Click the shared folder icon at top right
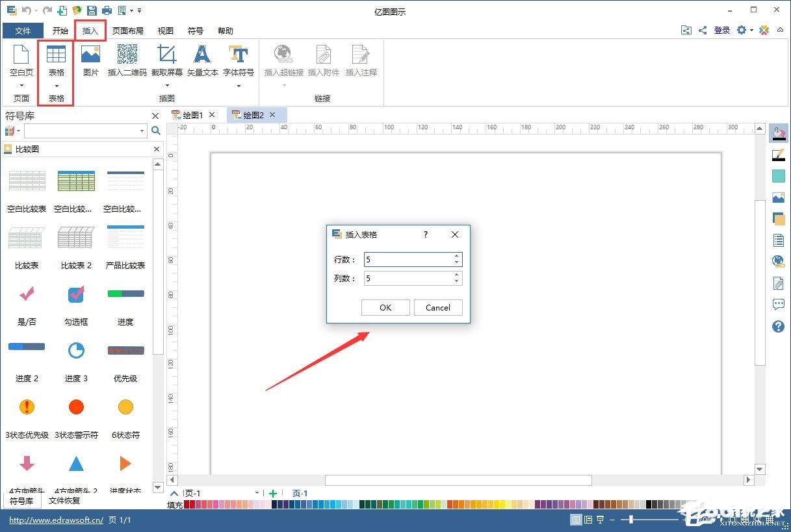791x532 pixels. pos(686,31)
